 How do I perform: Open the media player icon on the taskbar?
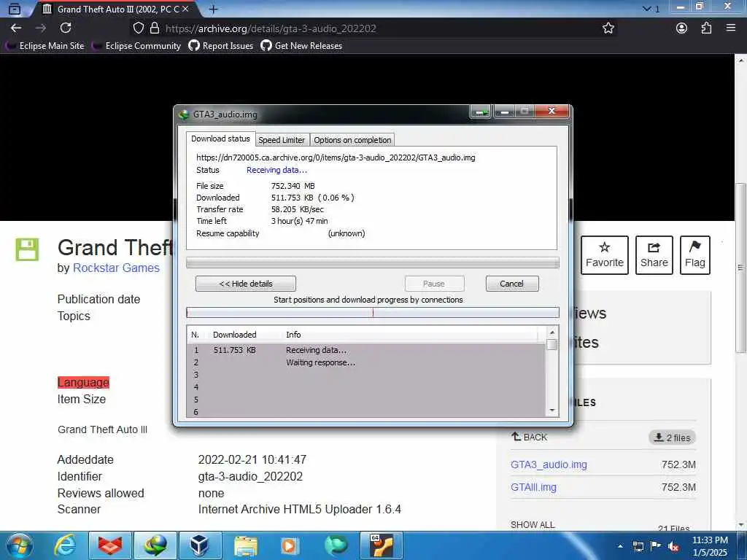(x=290, y=545)
